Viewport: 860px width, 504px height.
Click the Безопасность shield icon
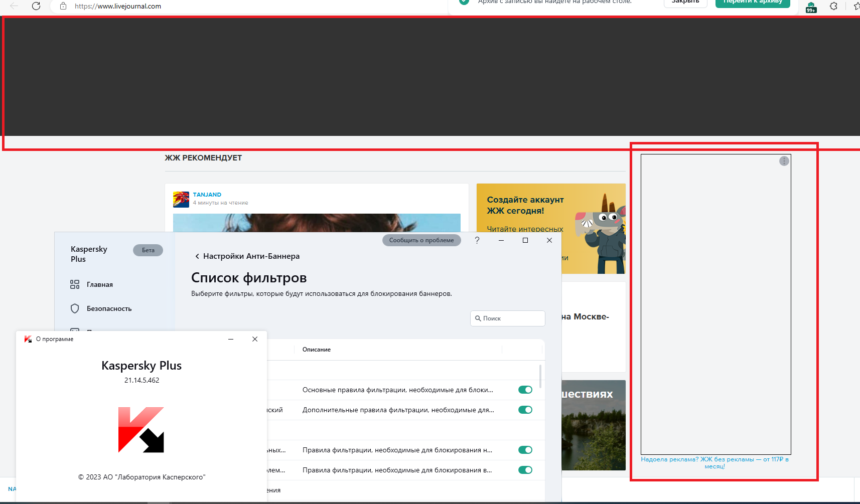(75, 308)
